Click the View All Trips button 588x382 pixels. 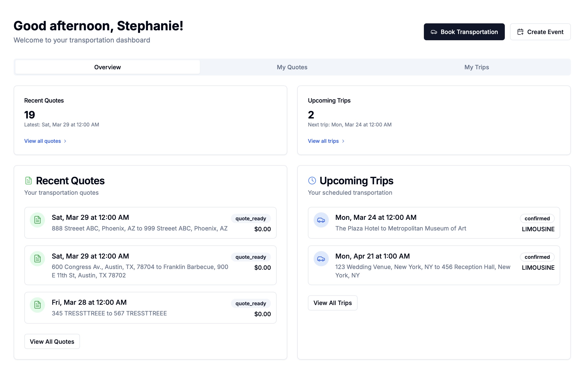332,303
